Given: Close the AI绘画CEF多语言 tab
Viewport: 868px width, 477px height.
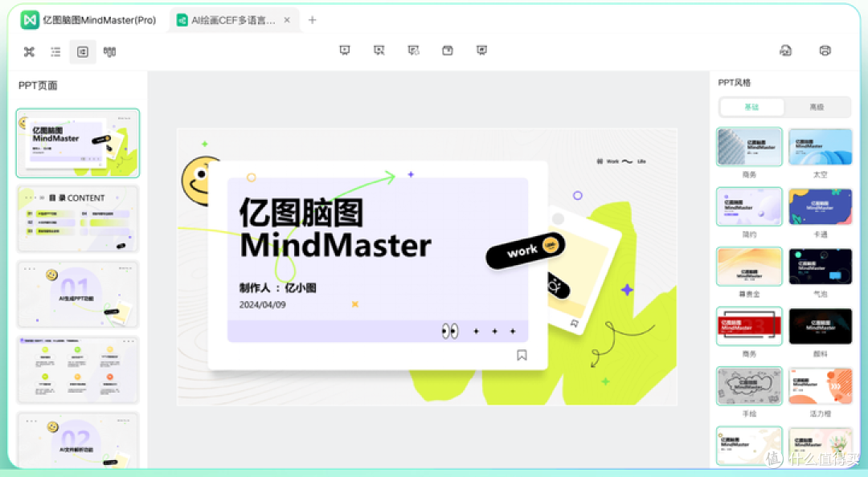Looking at the screenshot, I should pos(287,20).
